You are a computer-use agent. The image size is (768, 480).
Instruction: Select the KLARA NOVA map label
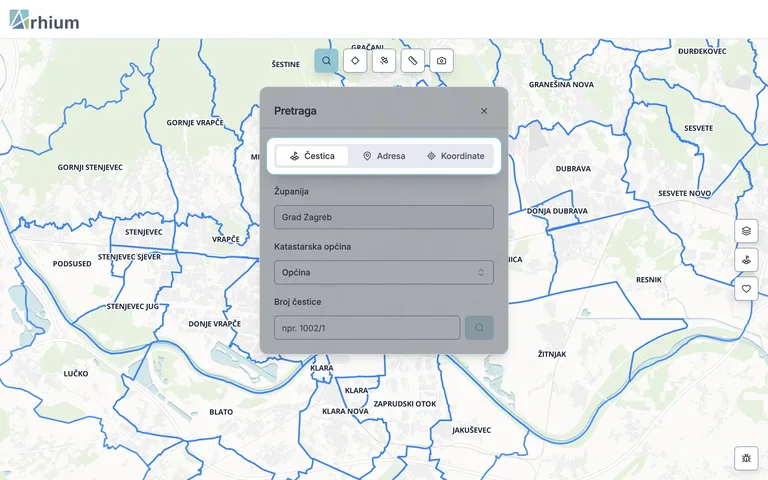click(x=345, y=411)
